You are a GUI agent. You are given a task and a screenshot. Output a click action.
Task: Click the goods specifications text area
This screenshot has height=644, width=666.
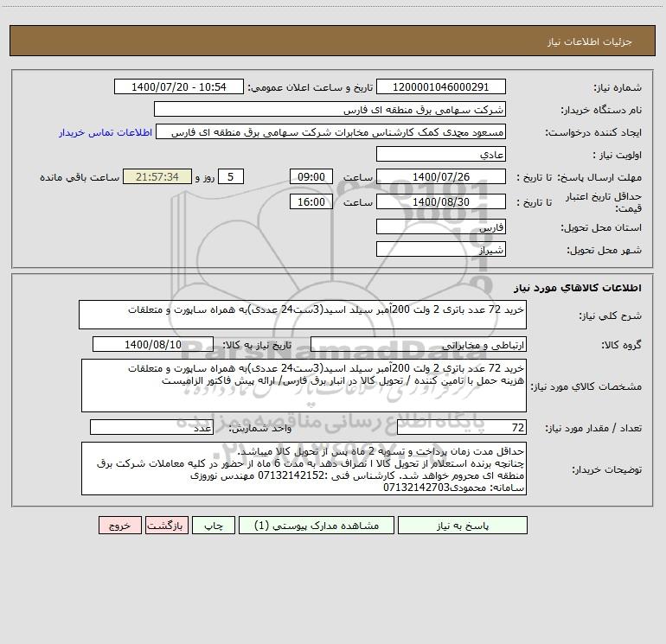click(x=304, y=386)
